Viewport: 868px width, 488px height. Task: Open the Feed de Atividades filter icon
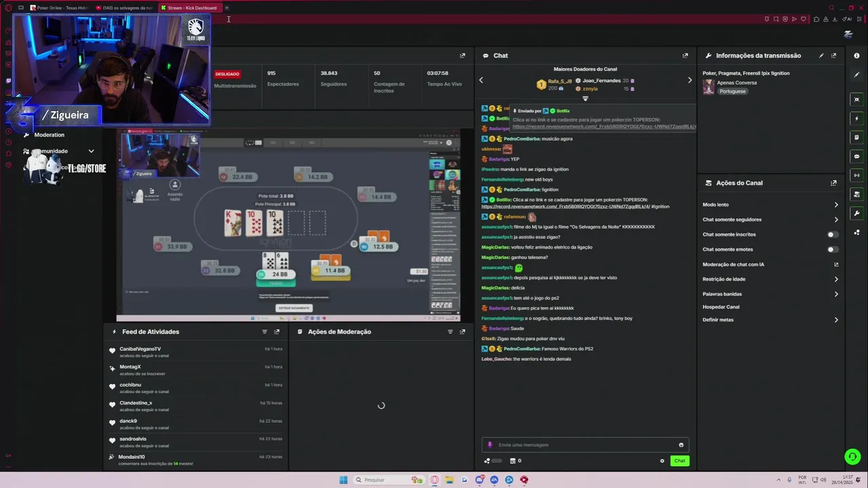pyautogui.click(x=264, y=332)
